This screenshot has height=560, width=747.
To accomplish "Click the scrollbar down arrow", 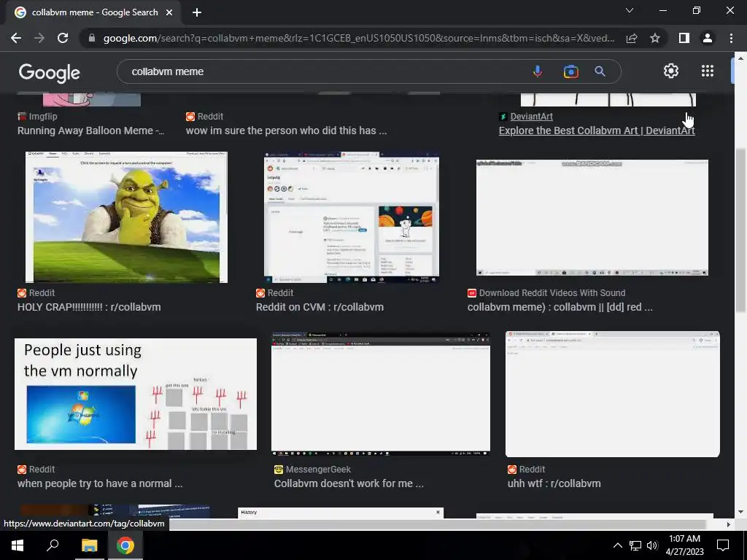I will coord(740,512).
